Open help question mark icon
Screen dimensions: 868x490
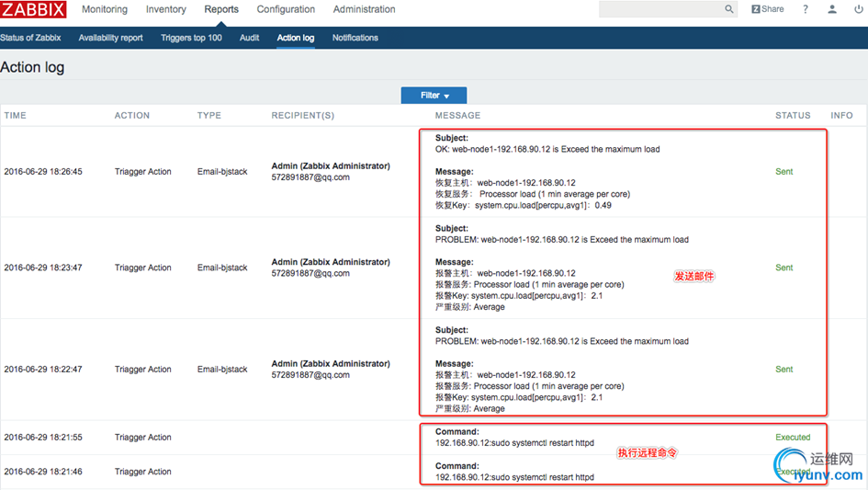pos(806,9)
